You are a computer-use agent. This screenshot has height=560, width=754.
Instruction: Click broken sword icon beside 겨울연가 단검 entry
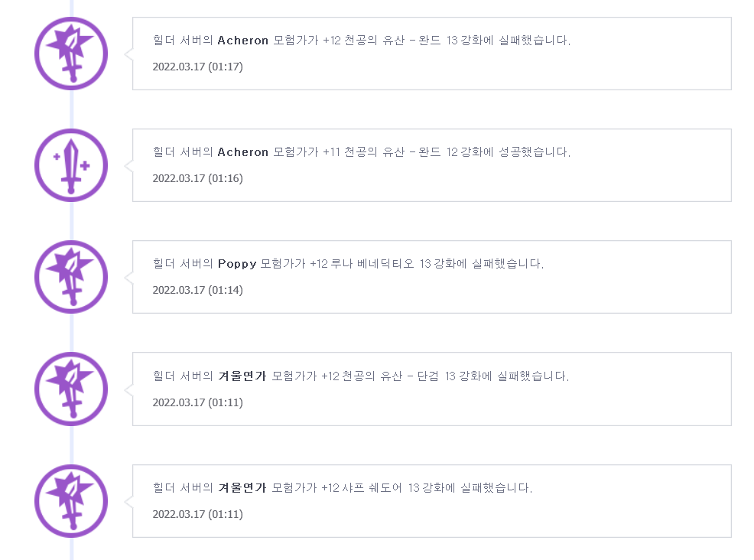pos(71,389)
